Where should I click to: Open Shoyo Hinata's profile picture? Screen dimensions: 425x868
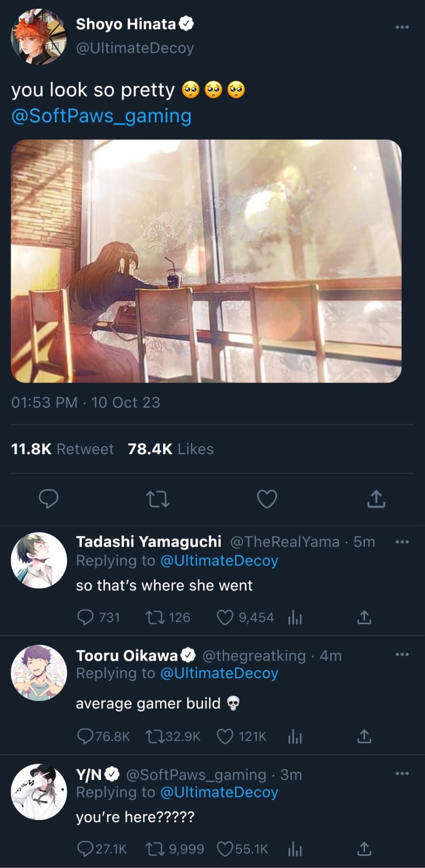click(x=39, y=37)
